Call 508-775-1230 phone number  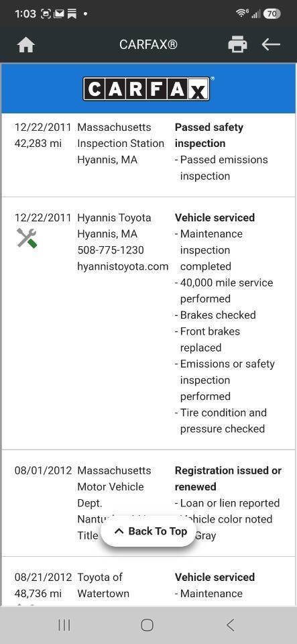coord(111,250)
